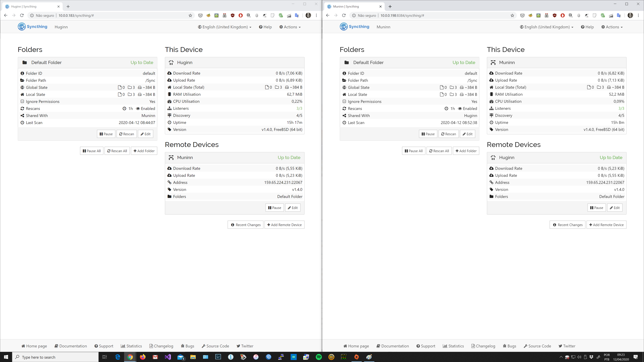Open Lightroom from the taskbar
Screen dimensions: 644x362
click(x=218, y=357)
